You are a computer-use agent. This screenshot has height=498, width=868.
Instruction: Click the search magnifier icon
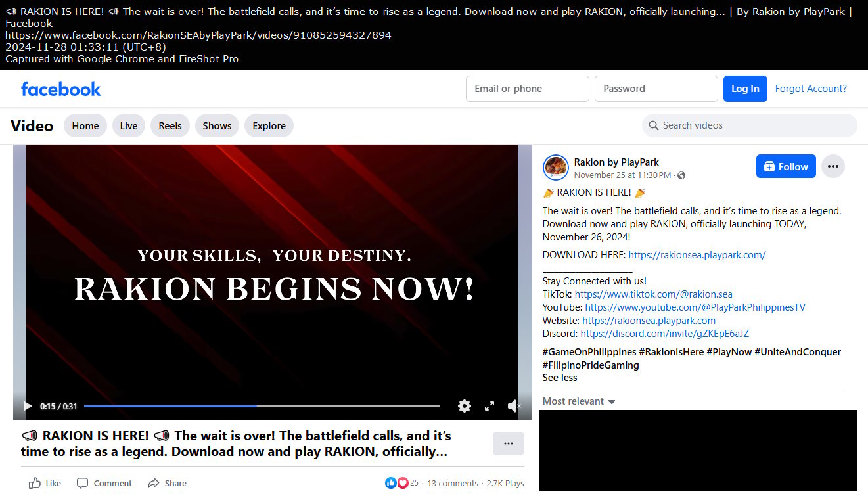click(653, 125)
